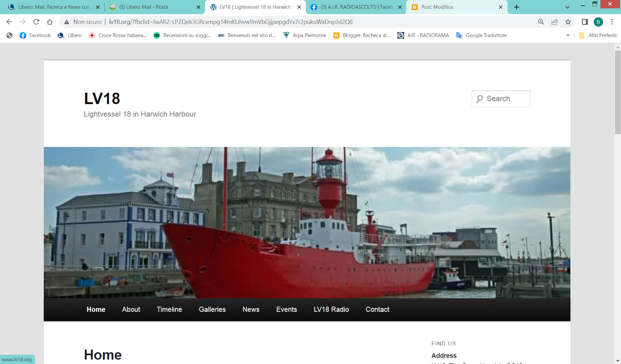Open the Contact menu item
This screenshot has width=621, height=364.
coord(377,309)
